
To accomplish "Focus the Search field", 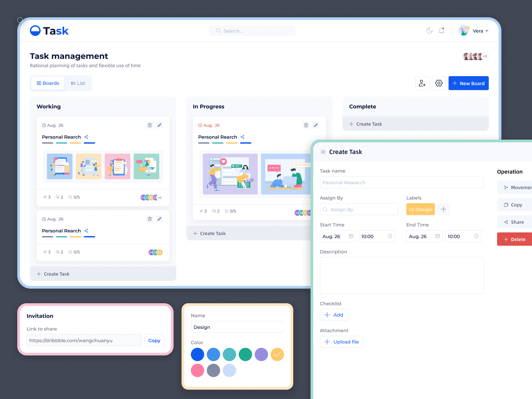I will click(x=252, y=31).
